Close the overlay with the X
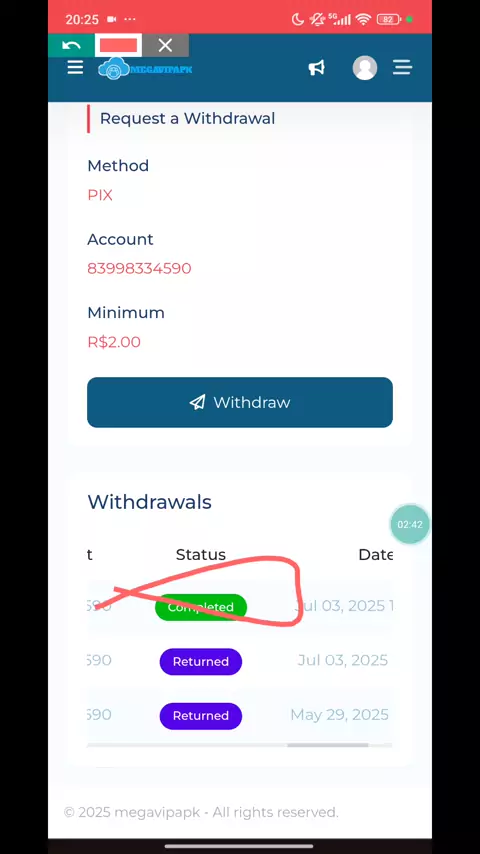The width and height of the screenshot is (480, 854). coord(166,45)
